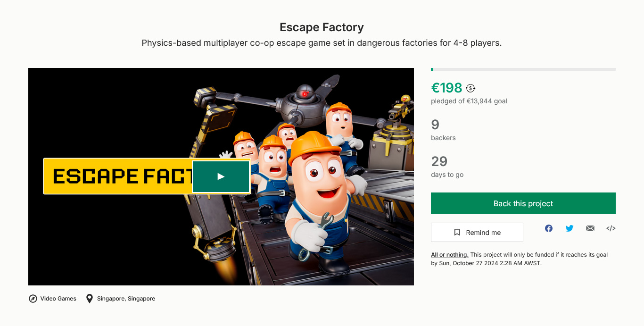
Task: Share the project on Facebook
Action: click(549, 228)
